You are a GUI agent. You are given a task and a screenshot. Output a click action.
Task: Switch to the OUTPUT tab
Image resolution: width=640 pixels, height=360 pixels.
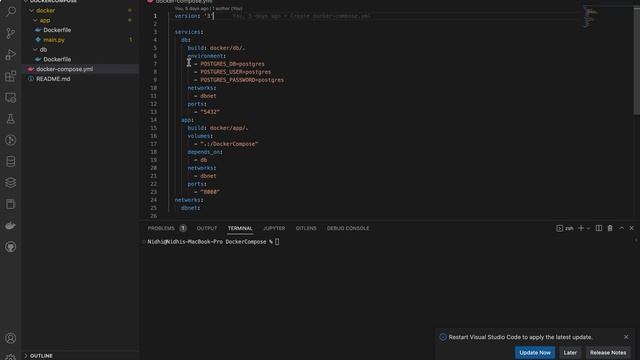207,228
